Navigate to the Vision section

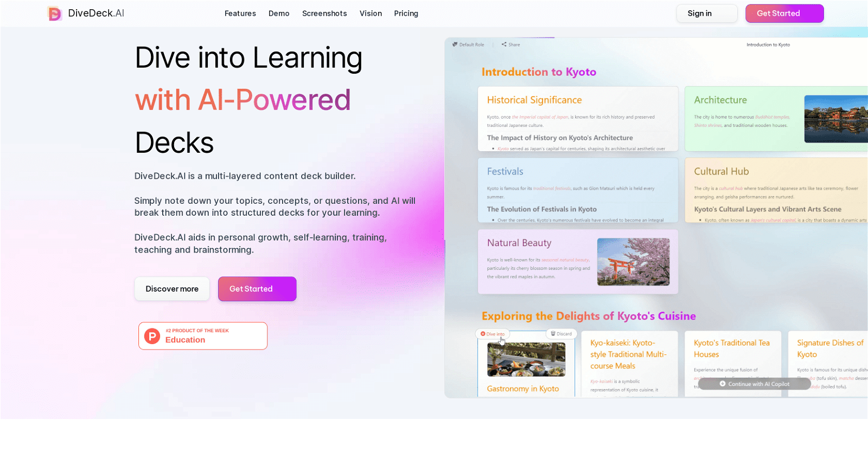point(371,14)
